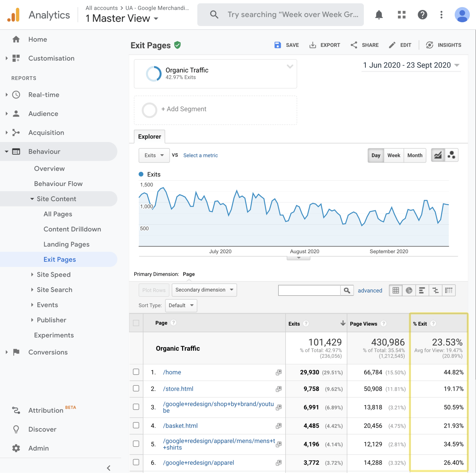476x473 pixels.
Task: Click the help question mark icon
Action: [422, 15]
